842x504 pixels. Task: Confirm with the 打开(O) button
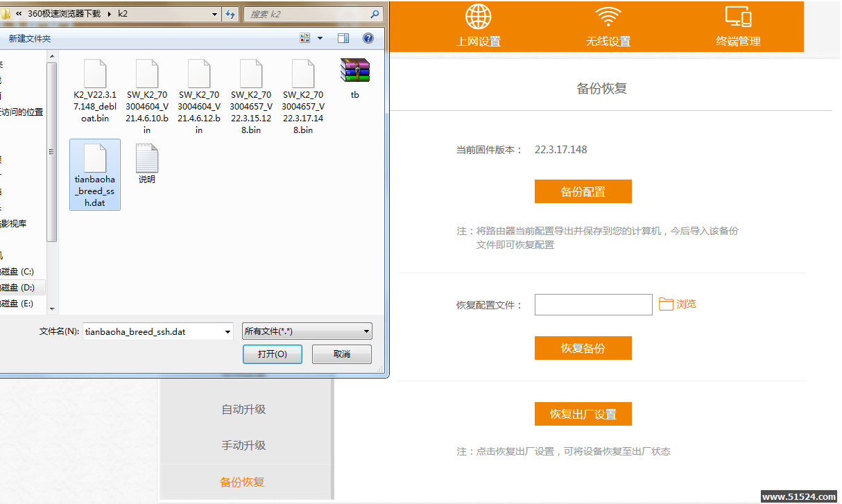pos(272,354)
